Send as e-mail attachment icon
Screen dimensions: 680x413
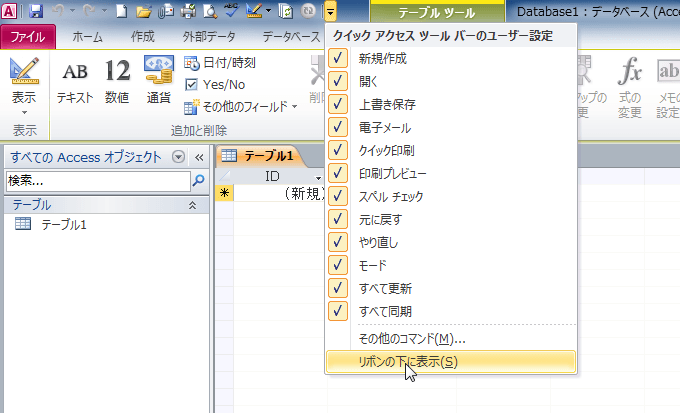166,11
